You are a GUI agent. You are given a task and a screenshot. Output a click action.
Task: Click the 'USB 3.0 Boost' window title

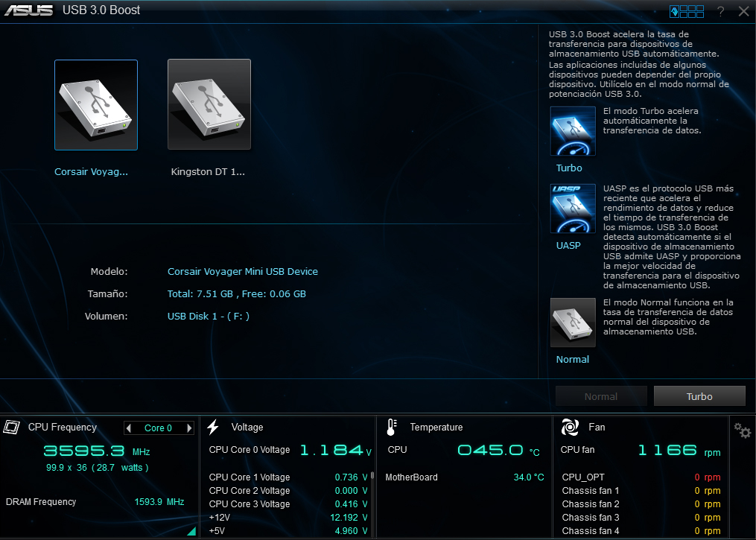(x=101, y=10)
